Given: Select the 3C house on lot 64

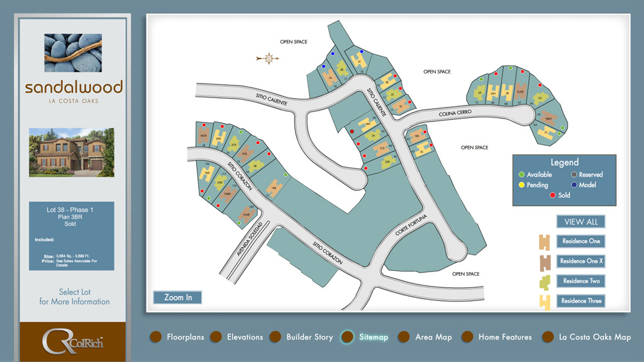Looking at the screenshot, I should tap(547, 132).
